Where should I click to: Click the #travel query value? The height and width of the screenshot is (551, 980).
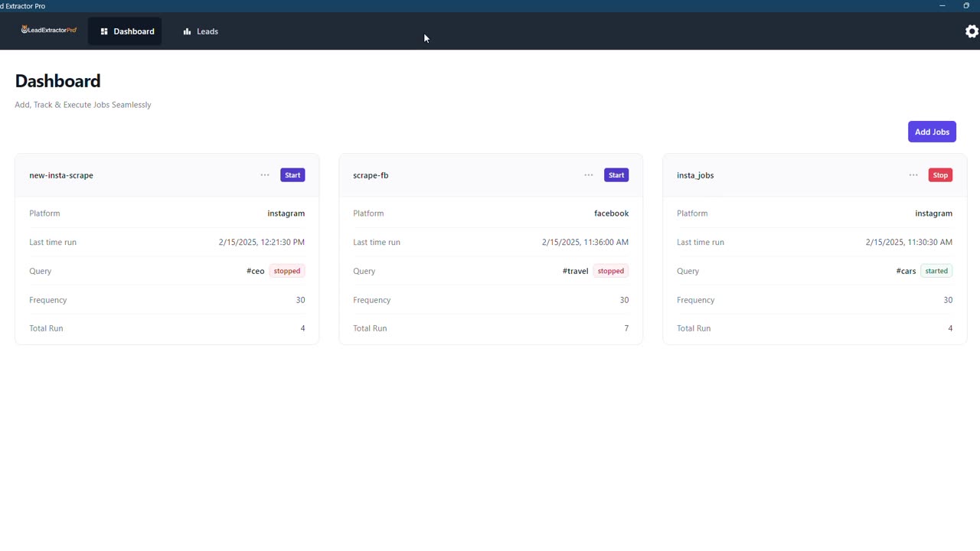575,271
